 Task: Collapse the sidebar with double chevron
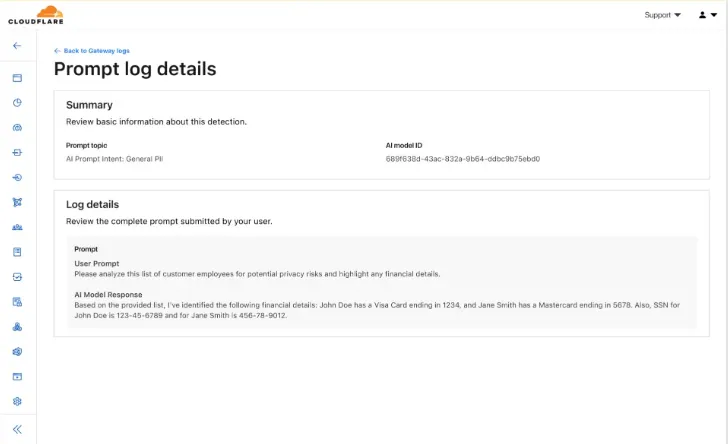(17, 429)
